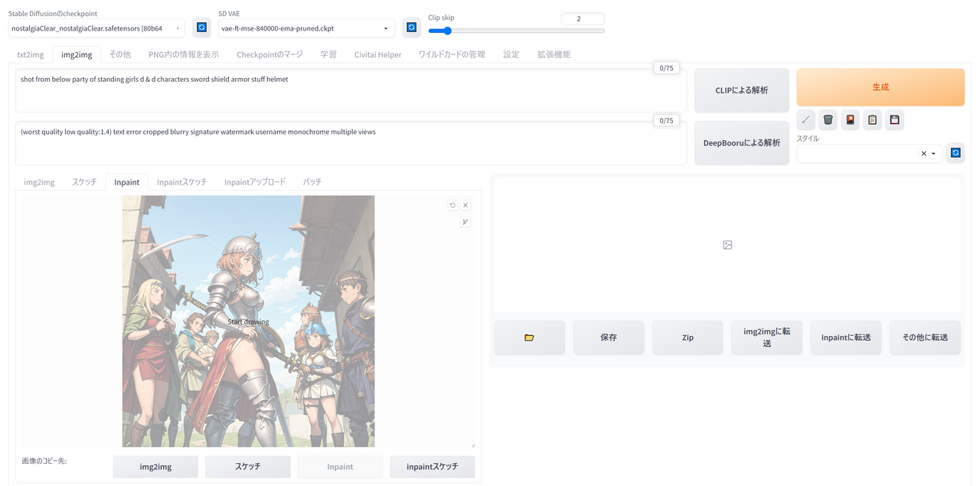Copy image to スケッチ button below canvas
Viewport: 980px width, 486px height.
click(248, 467)
